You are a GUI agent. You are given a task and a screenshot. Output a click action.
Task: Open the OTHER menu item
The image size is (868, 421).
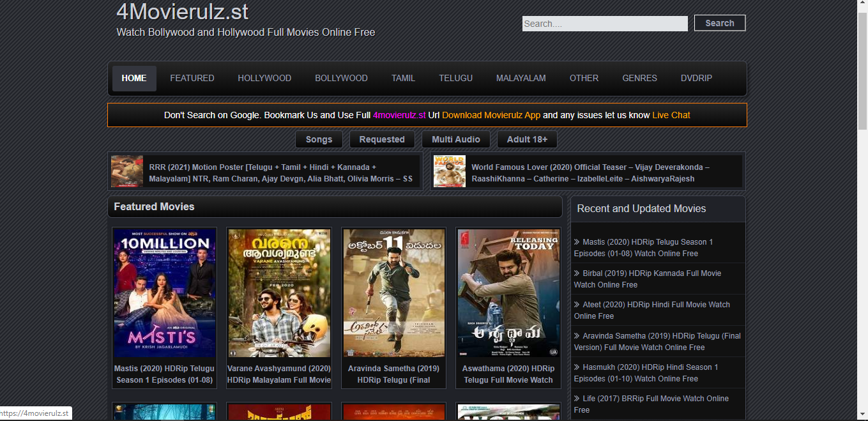coord(584,79)
